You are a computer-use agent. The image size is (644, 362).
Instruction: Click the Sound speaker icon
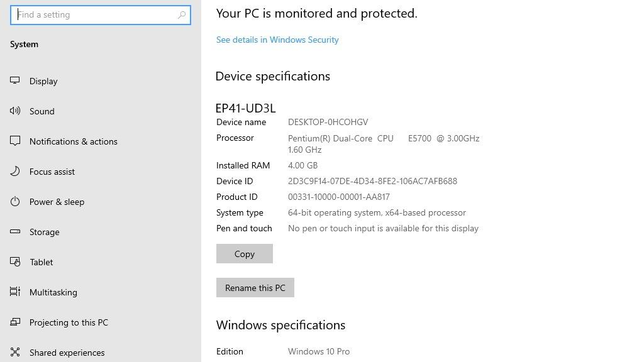(15, 111)
